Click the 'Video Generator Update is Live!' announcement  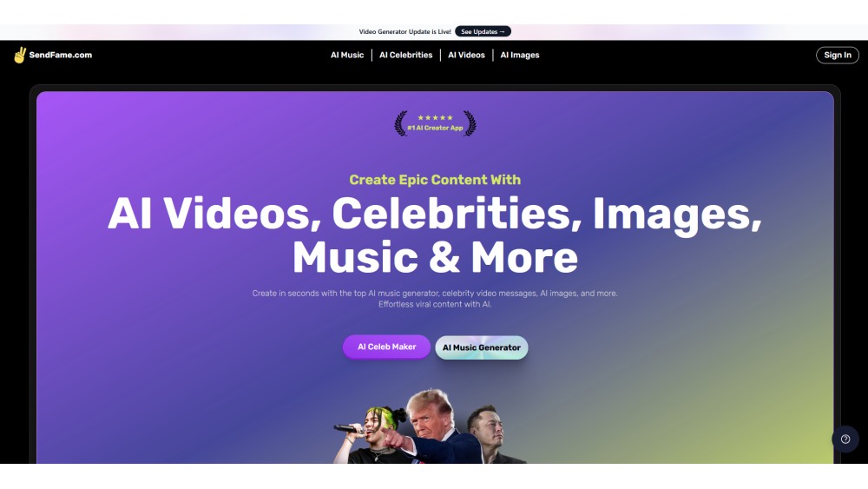tap(404, 31)
